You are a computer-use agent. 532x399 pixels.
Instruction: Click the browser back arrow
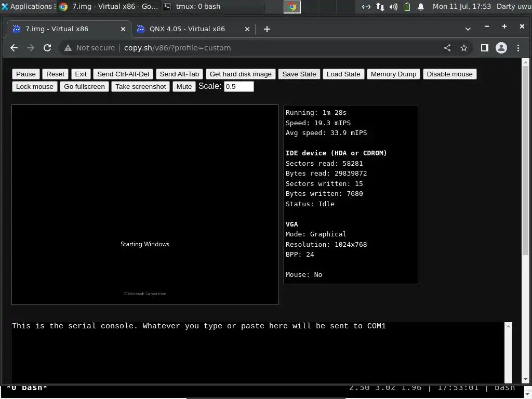pyautogui.click(x=14, y=48)
